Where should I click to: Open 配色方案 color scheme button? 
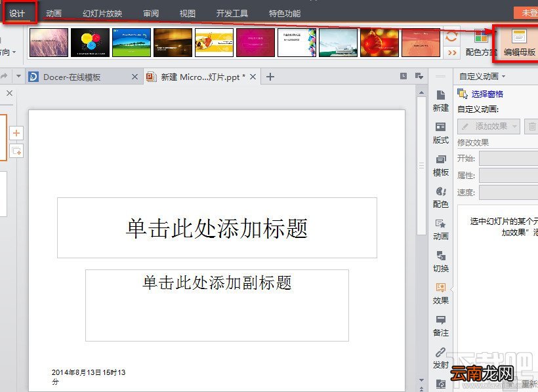click(481, 43)
